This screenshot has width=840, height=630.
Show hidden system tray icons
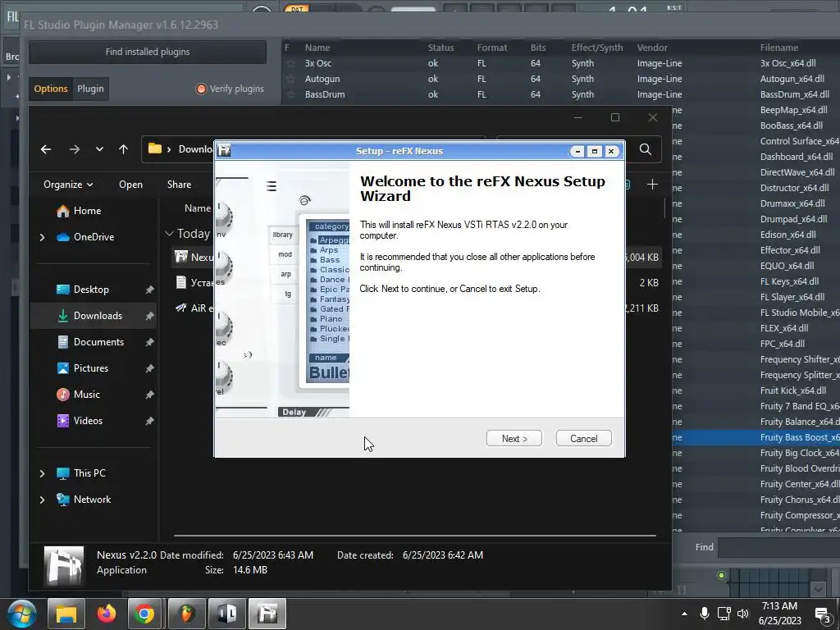[x=684, y=614]
